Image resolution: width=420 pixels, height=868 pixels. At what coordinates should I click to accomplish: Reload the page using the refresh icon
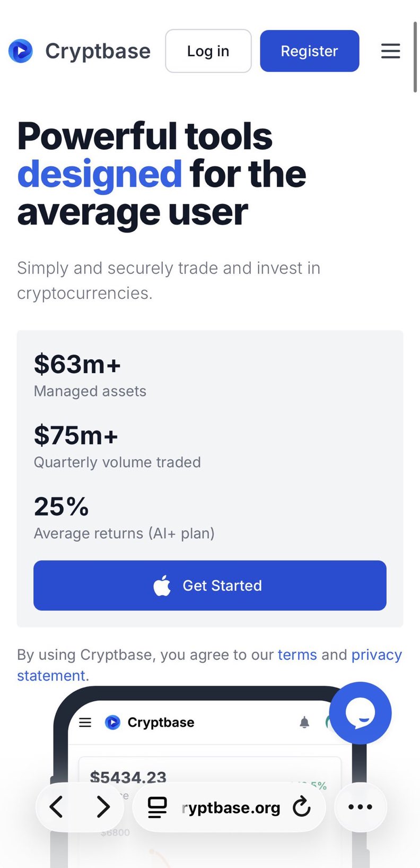(x=302, y=807)
